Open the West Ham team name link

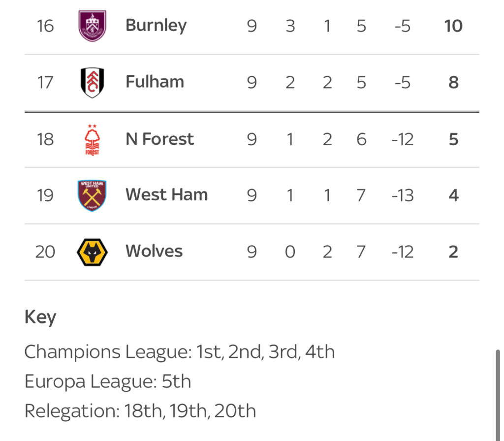tap(166, 195)
